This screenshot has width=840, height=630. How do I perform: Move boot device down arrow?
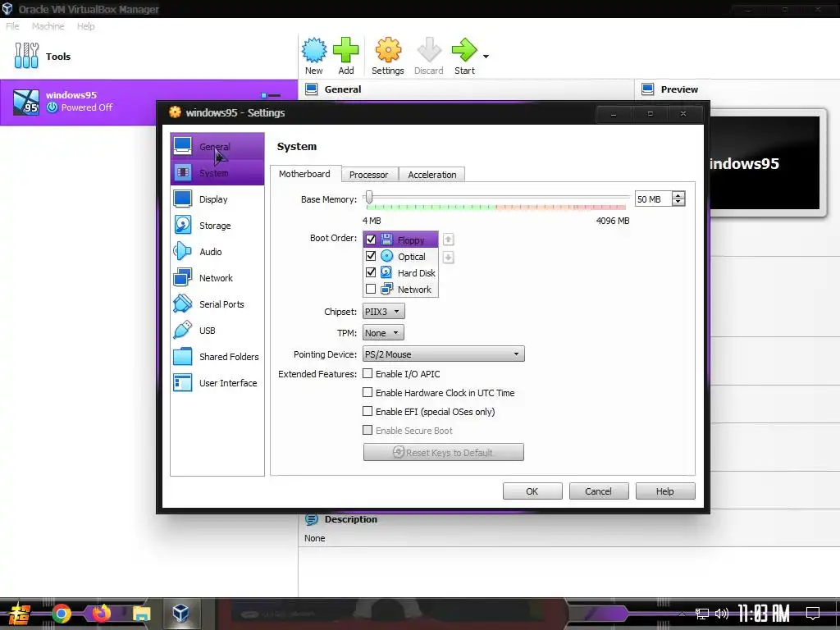(x=449, y=258)
